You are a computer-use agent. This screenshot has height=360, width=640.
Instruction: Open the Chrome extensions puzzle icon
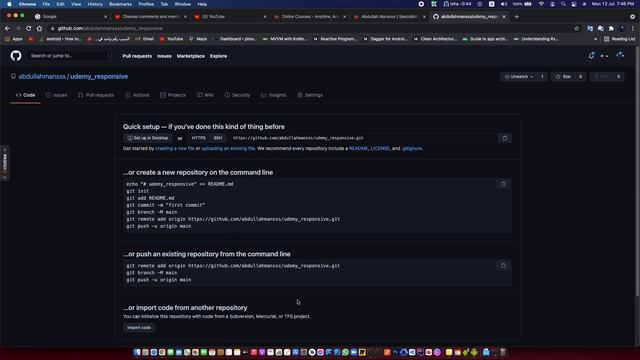click(611, 28)
